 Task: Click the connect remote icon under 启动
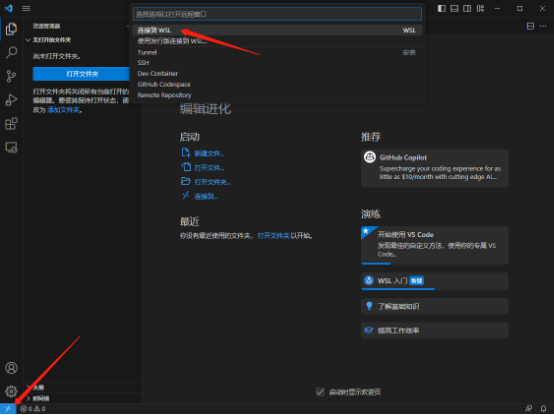pyautogui.click(x=185, y=195)
